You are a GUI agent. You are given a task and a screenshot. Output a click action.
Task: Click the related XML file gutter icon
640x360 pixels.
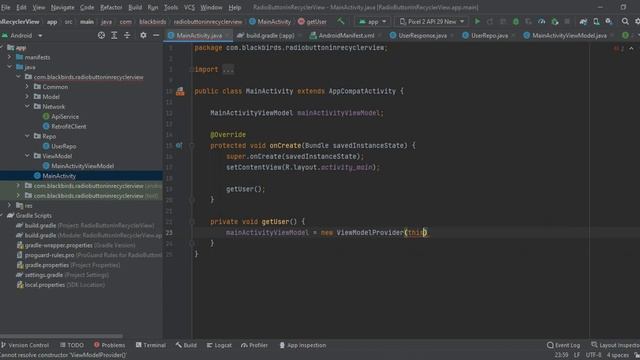pyautogui.click(x=180, y=91)
